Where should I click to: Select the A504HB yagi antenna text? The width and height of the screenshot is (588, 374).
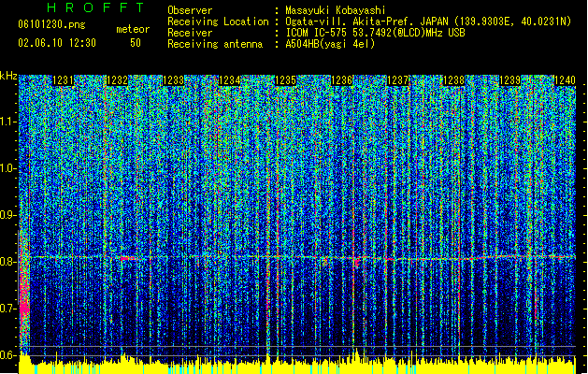[325, 43]
